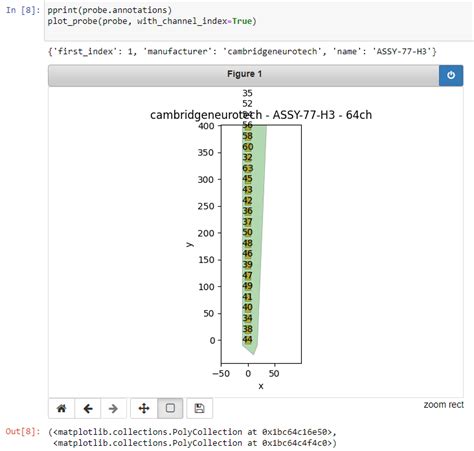
Task: Click the printed annotations dictionary output
Action: click(x=242, y=52)
